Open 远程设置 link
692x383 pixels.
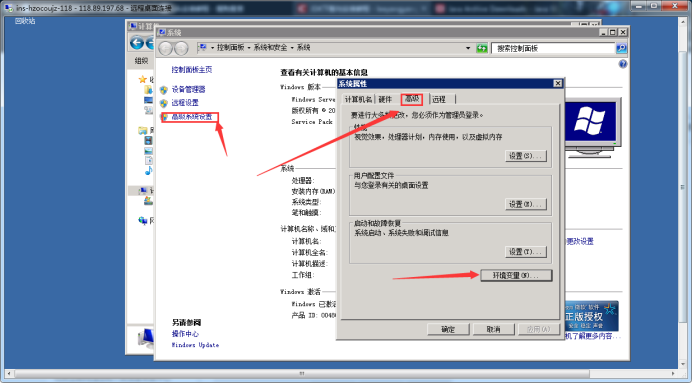pyautogui.click(x=185, y=103)
